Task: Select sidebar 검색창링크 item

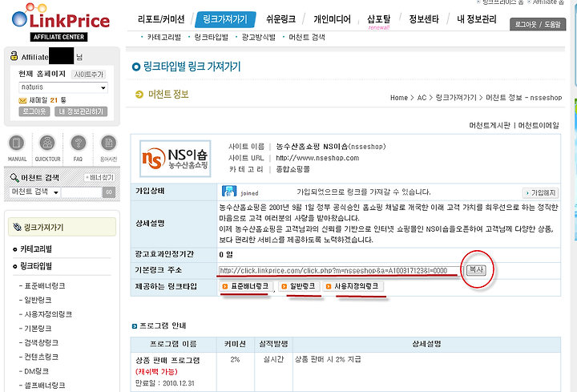Action: [x=41, y=342]
